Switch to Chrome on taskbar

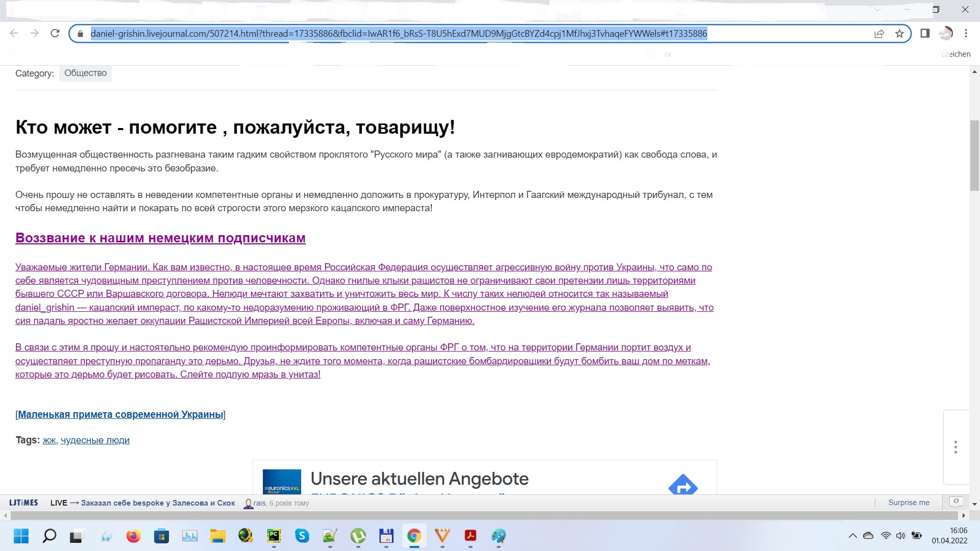click(x=414, y=536)
